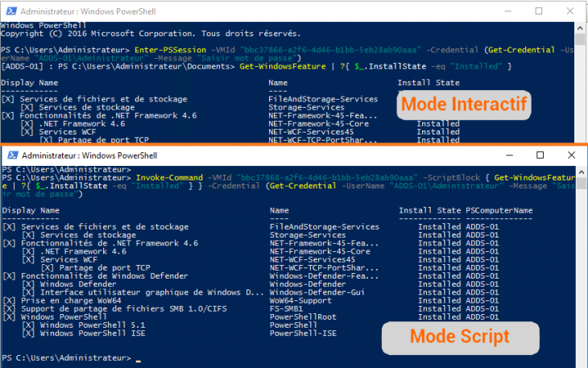Click 'PSComputerName' column header
The width and height of the screenshot is (588, 368).
coord(499,211)
